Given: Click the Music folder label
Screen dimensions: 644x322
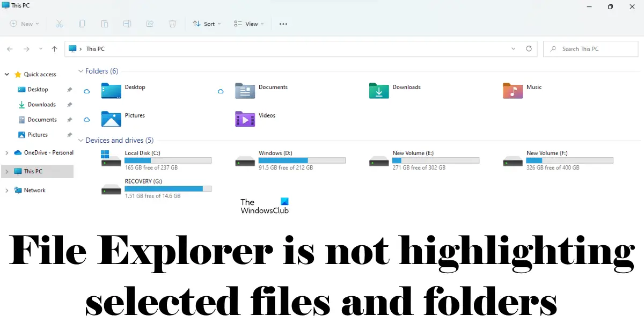Looking at the screenshot, I should click(x=534, y=87).
